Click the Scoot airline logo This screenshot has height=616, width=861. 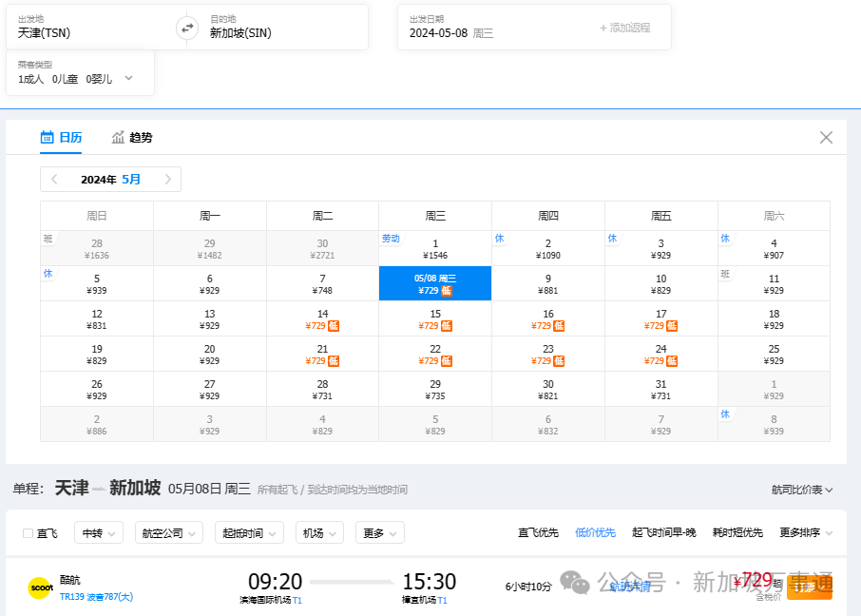(41, 587)
